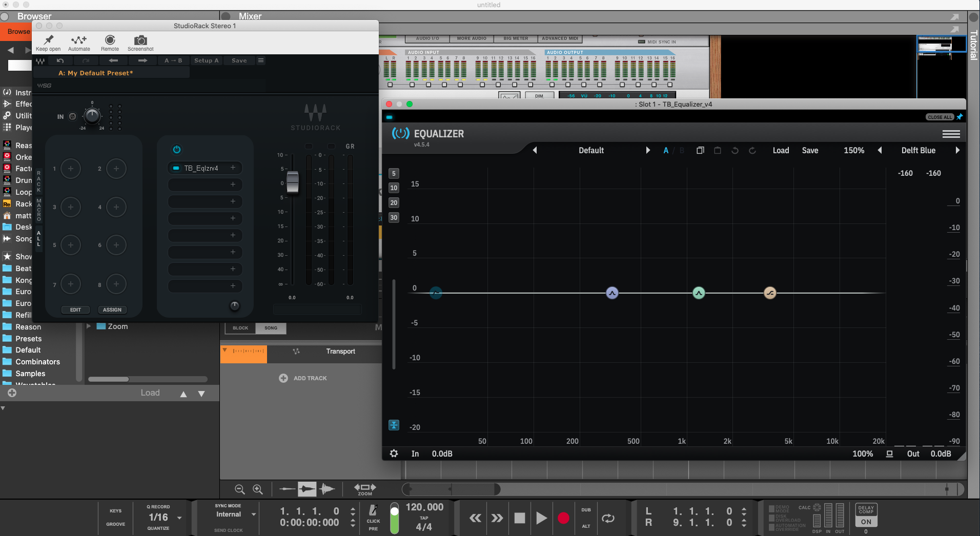Toggle the TB_Eqlzrv4 slot bypass LED
This screenshot has width=980, height=536.
tap(176, 168)
